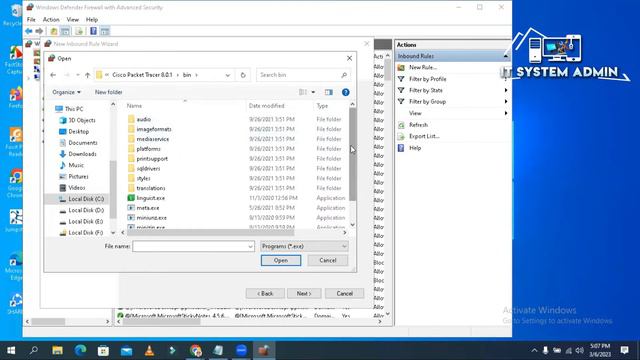Image resolution: width=640 pixels, height=360 pixels.
Task: Select Local Disk (D:)
Action: click(86, 210)
